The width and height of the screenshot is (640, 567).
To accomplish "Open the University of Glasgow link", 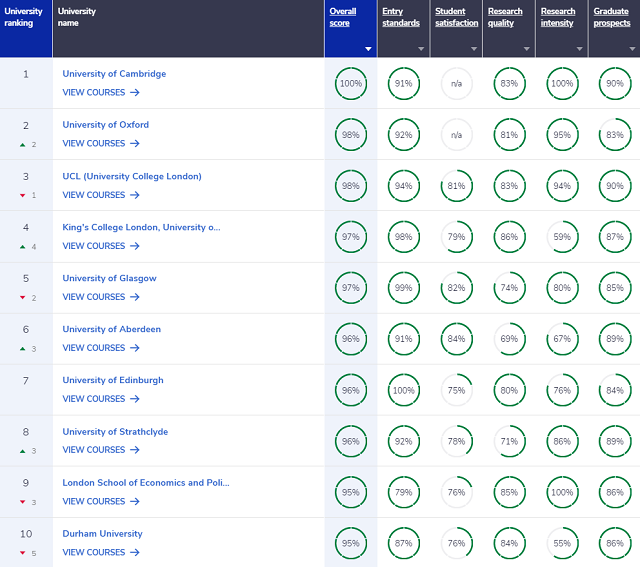I will [109, 278].
